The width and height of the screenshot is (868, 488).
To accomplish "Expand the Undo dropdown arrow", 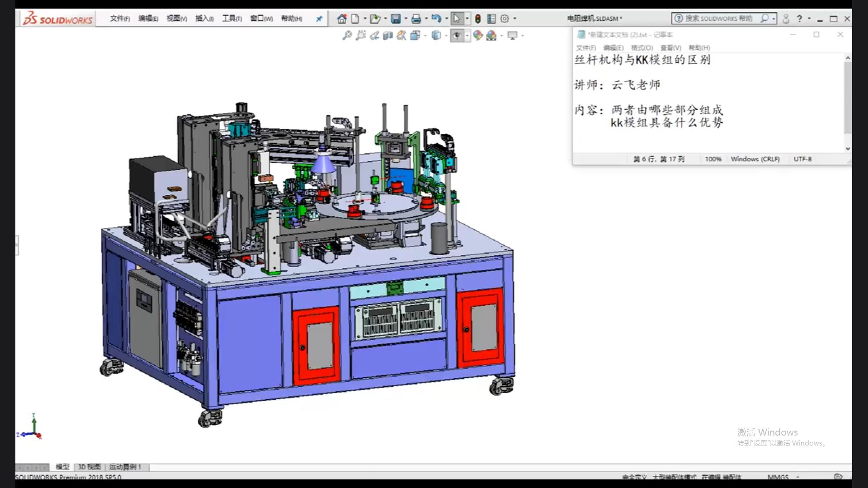I will (x=446, y=19).
